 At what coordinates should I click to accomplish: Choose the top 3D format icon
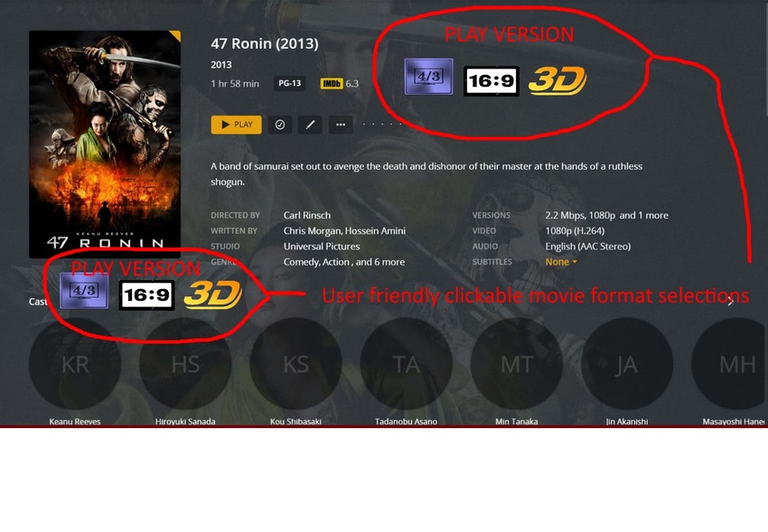click(x=557, y=80)
